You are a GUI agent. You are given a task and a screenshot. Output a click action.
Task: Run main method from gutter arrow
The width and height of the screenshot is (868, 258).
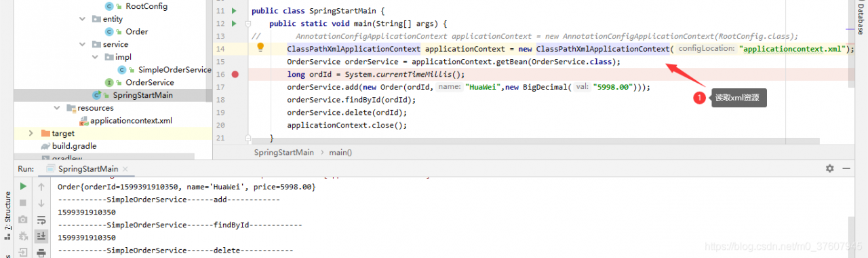click(x=235, y=23)
